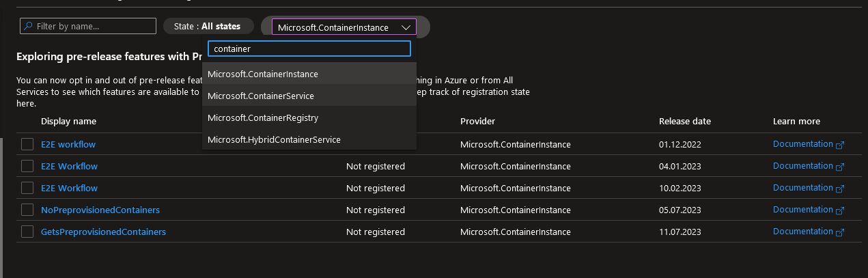Open E2E workflow feature released 01.12.2022
Screen dimensions: 868x278
coord(68,144)
